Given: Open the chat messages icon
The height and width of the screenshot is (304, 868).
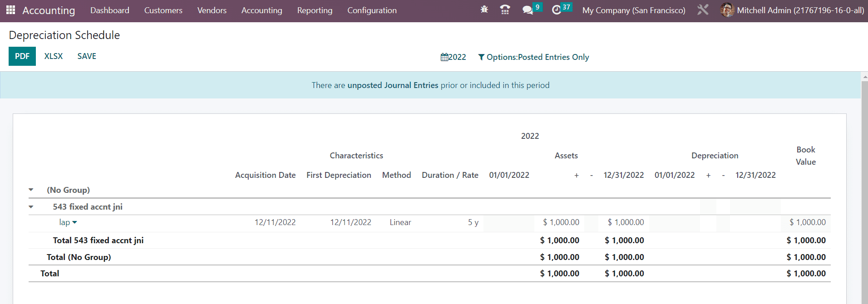Looking at the screenshot, I should (527, 10).
